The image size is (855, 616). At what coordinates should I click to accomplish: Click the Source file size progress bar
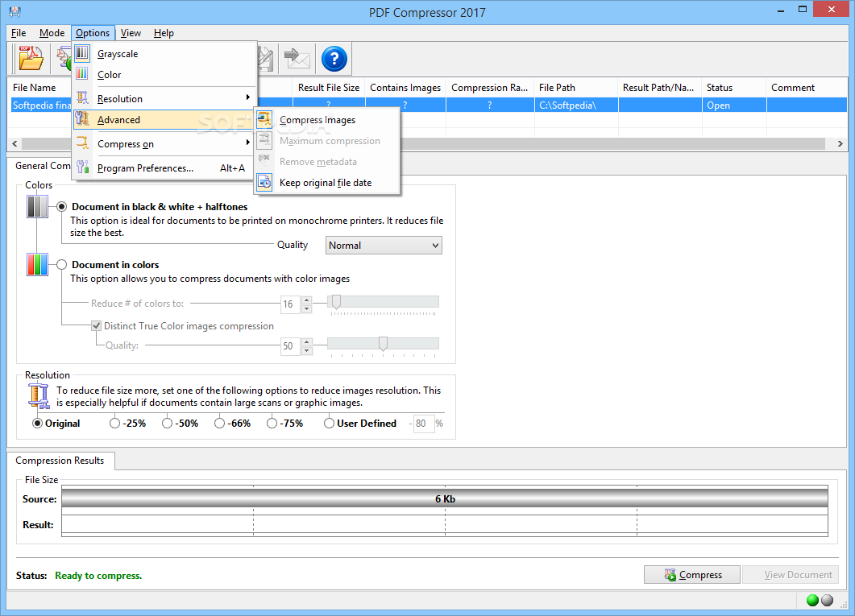445,499
